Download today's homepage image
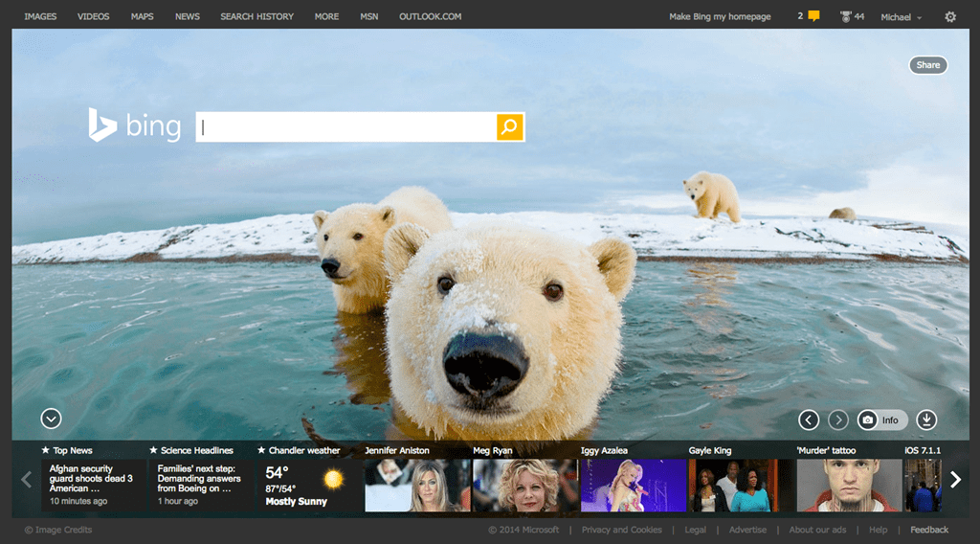This screenshot has height=544, width=980. (925, 419)
